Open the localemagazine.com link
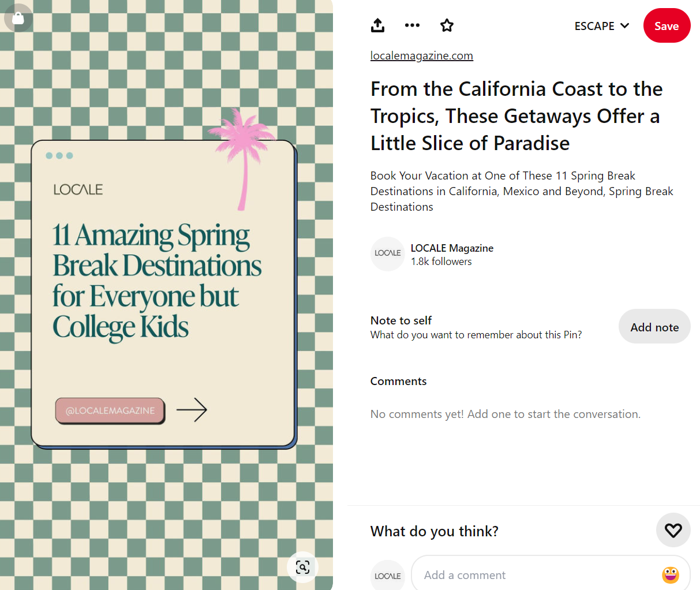 click(x=421, y=56)
